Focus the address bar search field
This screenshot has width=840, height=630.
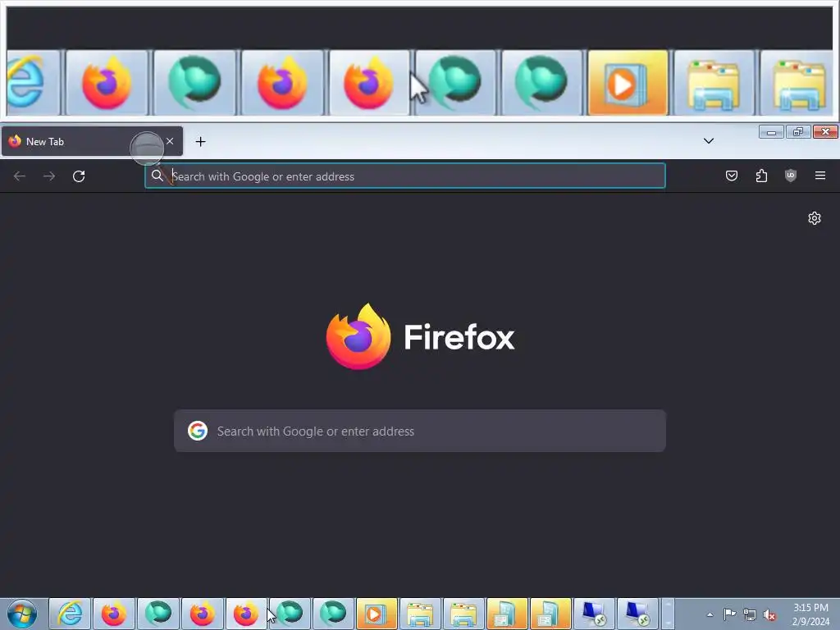click(405, 176)
